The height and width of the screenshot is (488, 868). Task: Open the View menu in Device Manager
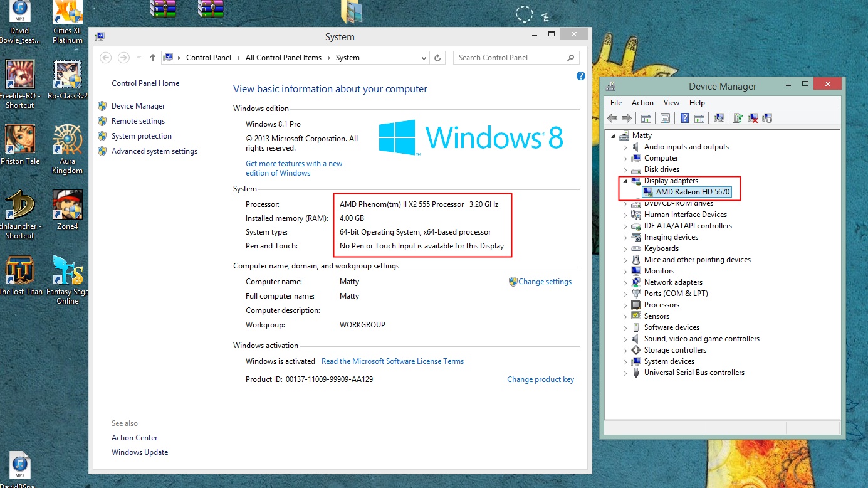[x=671, y=103]
